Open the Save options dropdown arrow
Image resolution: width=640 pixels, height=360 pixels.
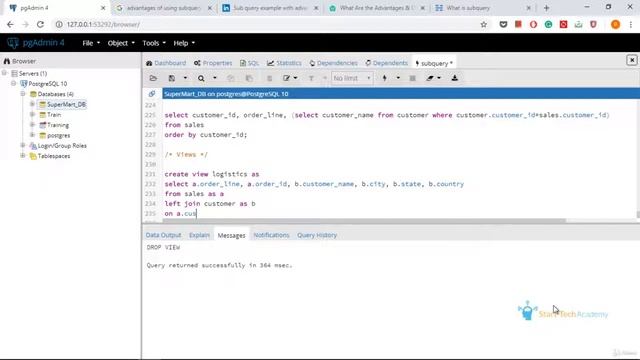pyautogui.click(x=185, y=78)
